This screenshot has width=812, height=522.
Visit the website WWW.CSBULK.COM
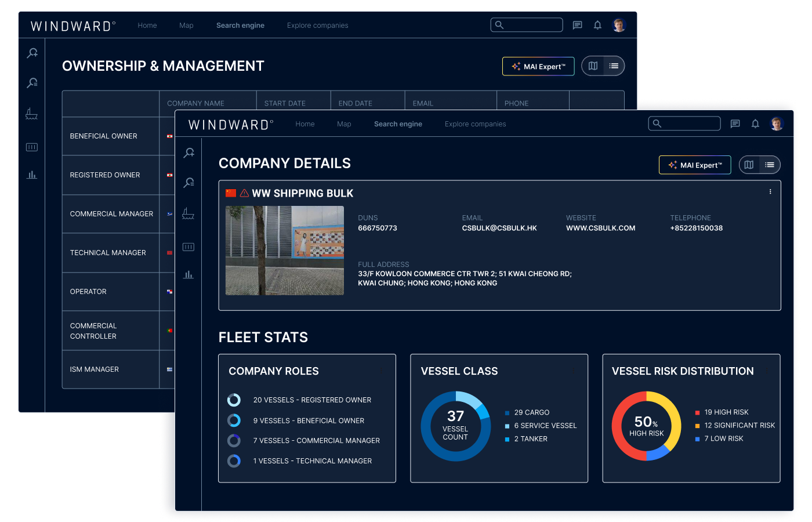pyautogui.click(x=600, y=228)
